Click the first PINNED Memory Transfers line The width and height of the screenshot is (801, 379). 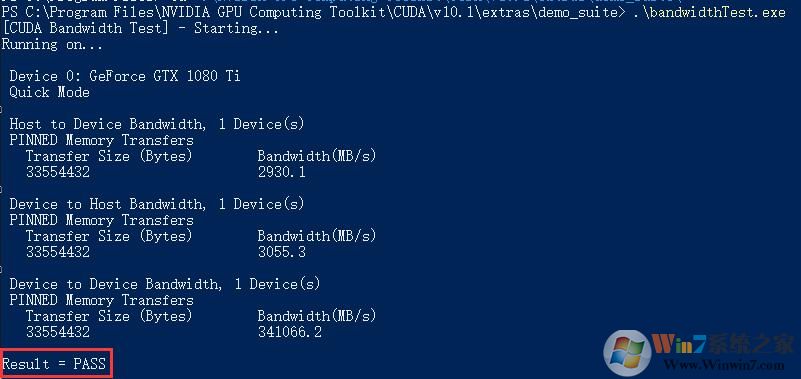click(102, 140)
